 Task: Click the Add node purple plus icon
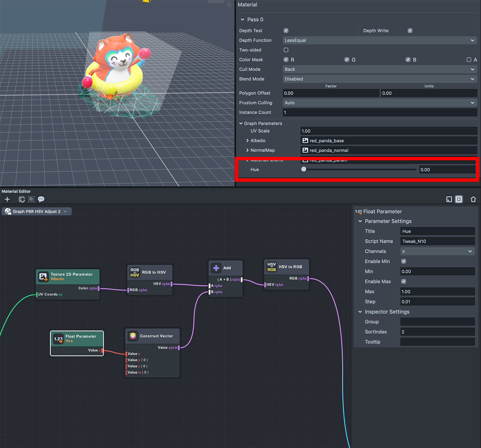(216, 268)
